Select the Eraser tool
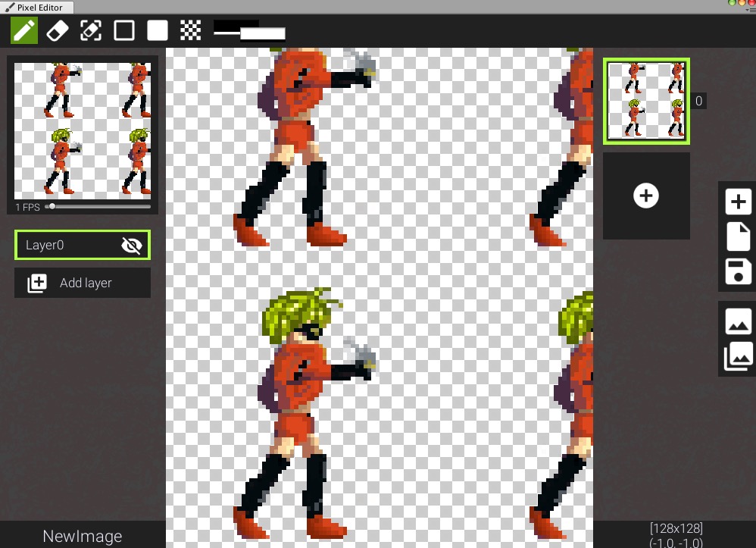Viewport: 756px width, 548px height. (x=58, y=31)
